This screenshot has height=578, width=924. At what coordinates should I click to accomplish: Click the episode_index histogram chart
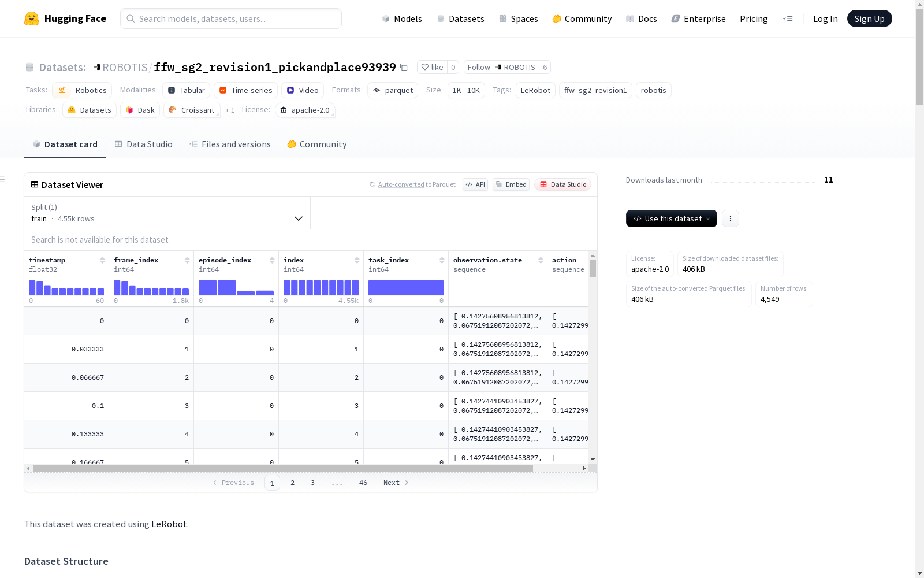pos(236,287)
